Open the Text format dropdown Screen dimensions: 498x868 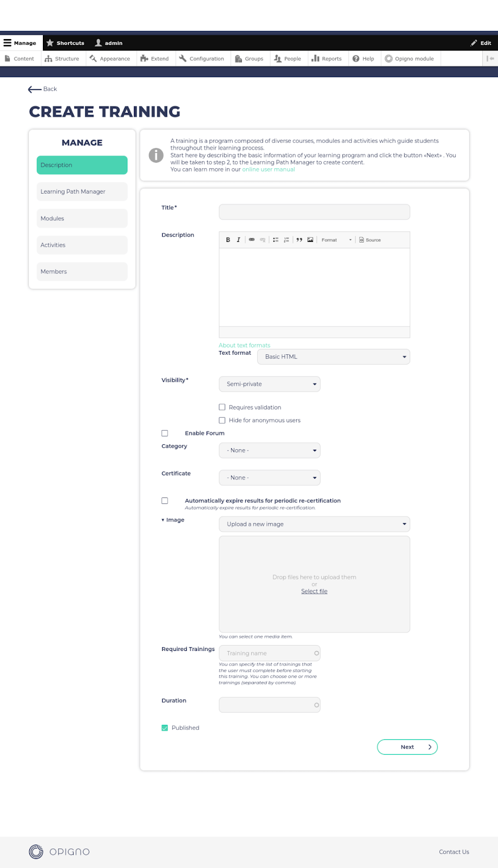coord(334,357)
